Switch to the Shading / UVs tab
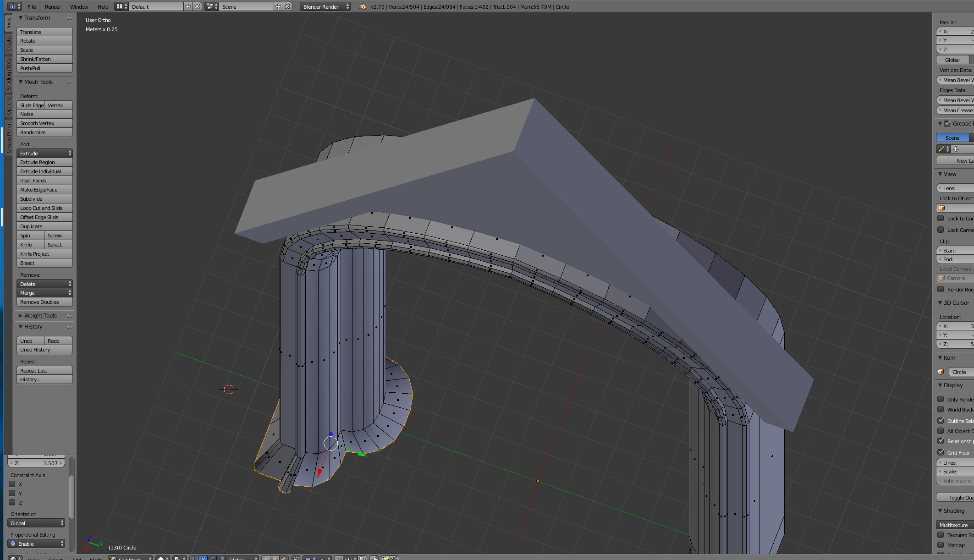Viewport: 974px width, 560px height. [8, 75]
